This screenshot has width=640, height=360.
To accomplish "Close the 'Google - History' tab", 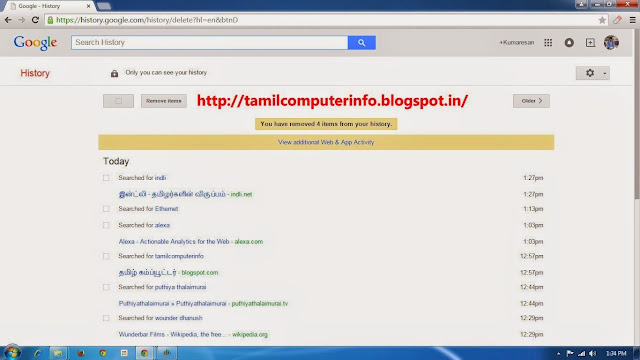I will tap(88, 6).
